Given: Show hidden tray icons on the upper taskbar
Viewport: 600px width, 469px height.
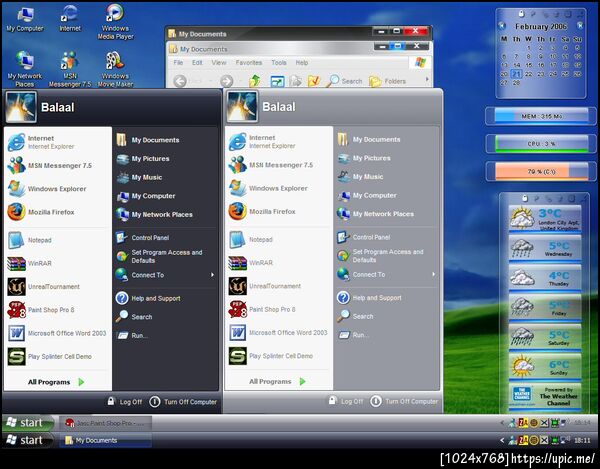Looking at the screenshot, I should pyautogui.click(x=502, y=423).
